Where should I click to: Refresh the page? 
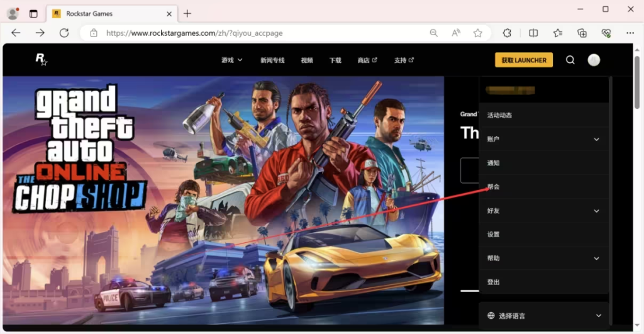tap(64, 33)
